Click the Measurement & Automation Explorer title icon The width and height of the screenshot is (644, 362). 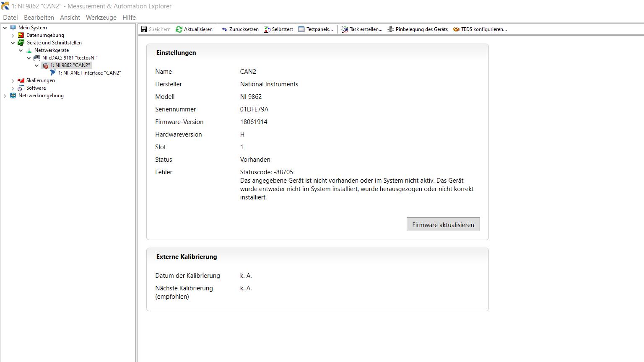point(5,6)
